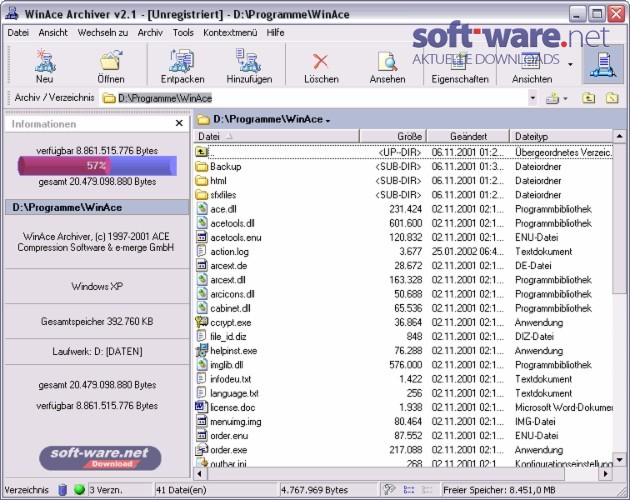Select the menuimg.img file name

[235, 422]
